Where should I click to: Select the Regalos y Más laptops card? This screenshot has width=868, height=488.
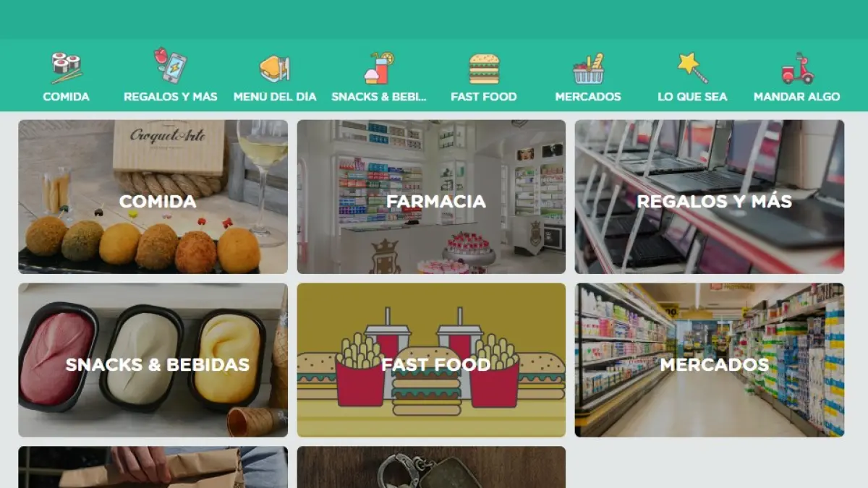click(x=710, y=197)
